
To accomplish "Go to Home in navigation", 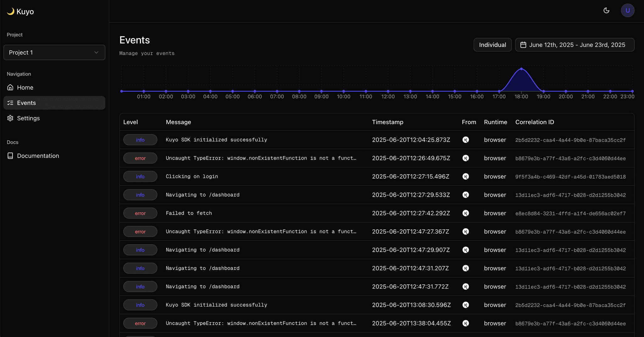I will click(x=25, y=87).
